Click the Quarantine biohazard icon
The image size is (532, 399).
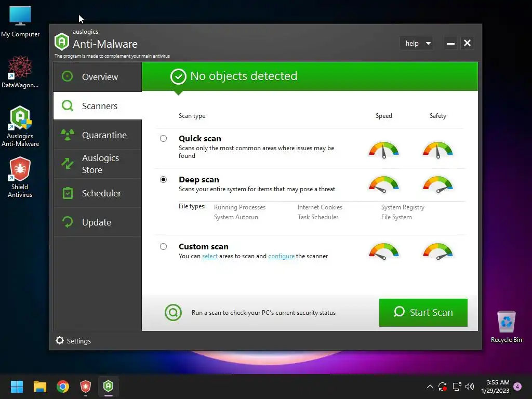pyautogui.click(x=68, y=135)
